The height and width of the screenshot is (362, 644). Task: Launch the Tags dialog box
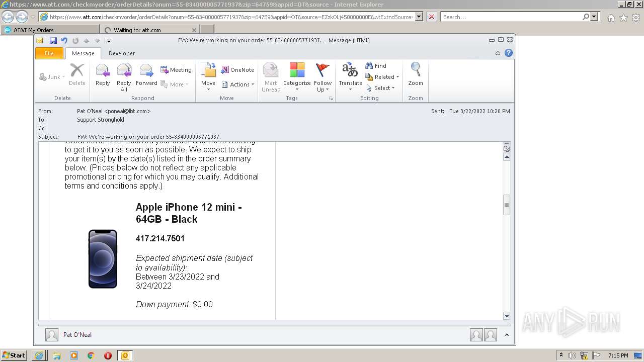[331, 99]
